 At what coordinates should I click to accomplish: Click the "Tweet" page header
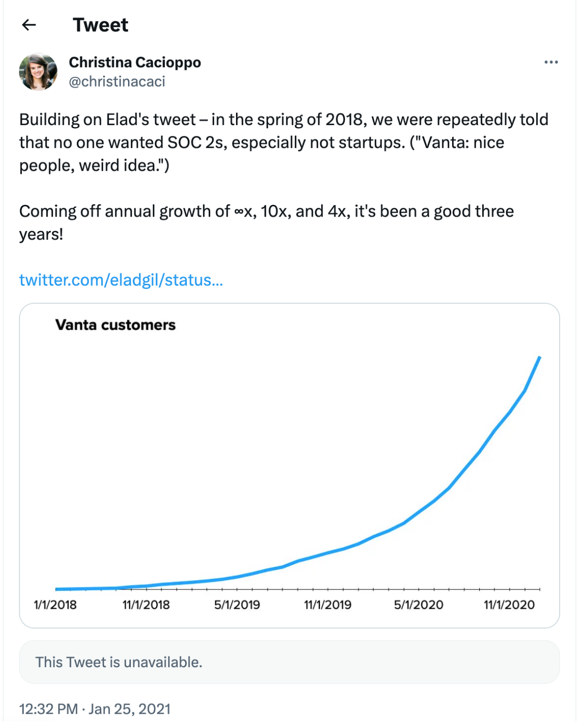(x=100, y=25)
